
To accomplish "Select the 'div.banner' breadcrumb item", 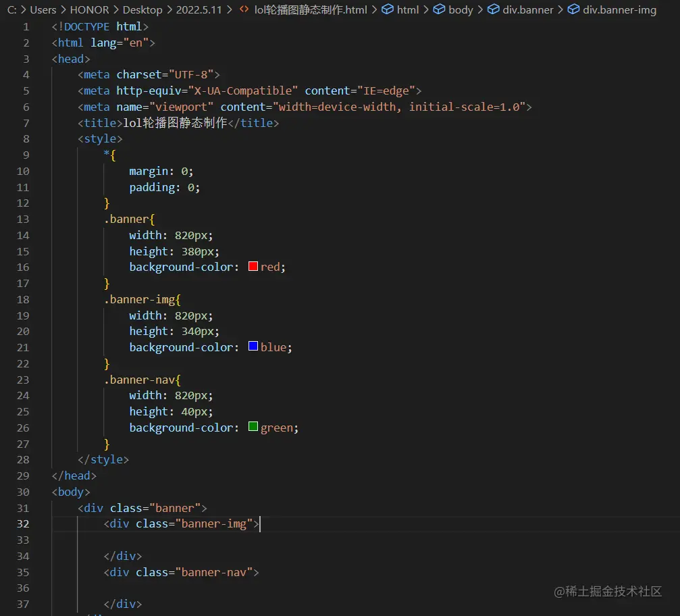I will tap(528, 9).
